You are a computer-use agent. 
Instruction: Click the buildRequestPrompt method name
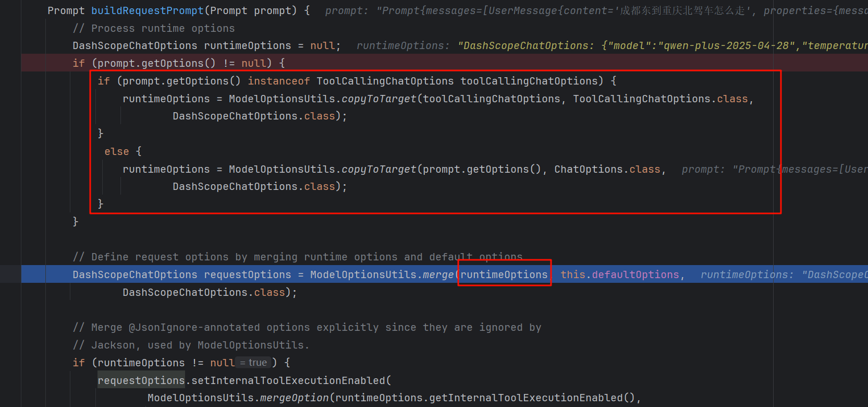click(x=148, y=10)
